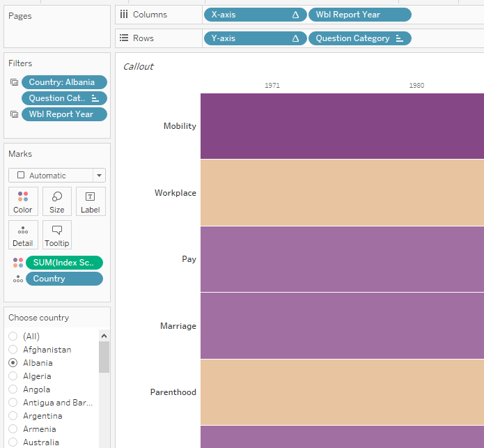Viewport: 484px width, 448px height.
Task: Click the Rows shelf icon
Action: (x=124, y=38)
